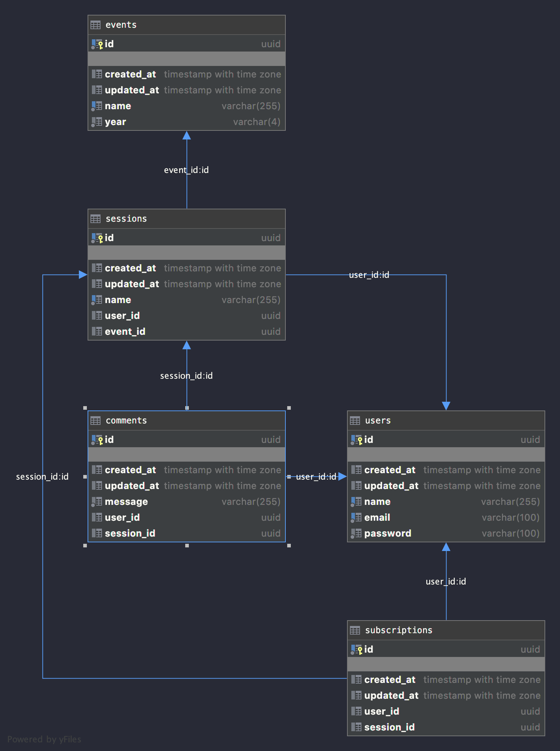Select the session_id column in subscriptions

tap(446, 727)
